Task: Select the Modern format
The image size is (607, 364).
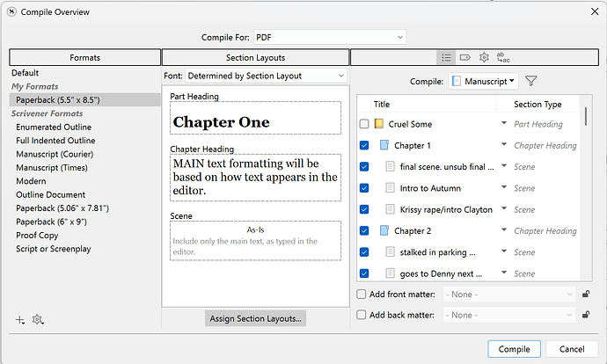Action: point(31,181)
